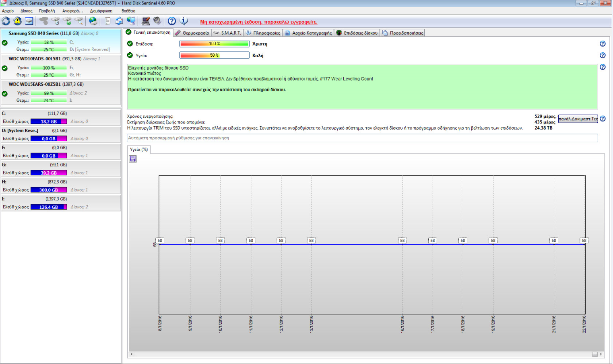Select the Samsung SSD 840 Series disk
Viewport: 613px width, 364px height.
61,41
